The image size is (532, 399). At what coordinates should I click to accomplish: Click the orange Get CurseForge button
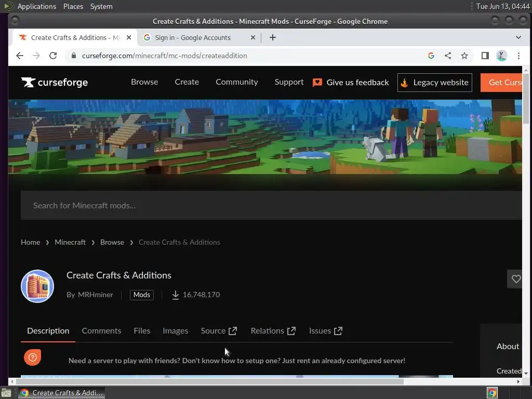pyautogui.click(x=501, y=83)
